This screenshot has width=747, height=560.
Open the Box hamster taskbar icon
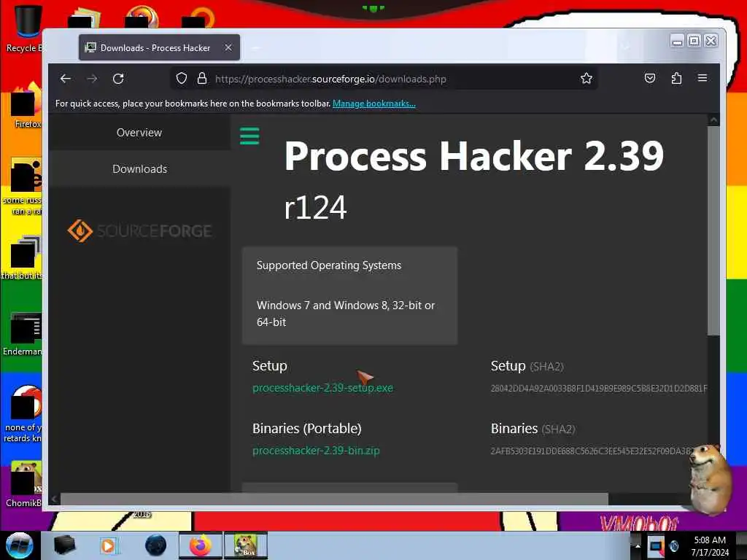[x=245, y=545]
